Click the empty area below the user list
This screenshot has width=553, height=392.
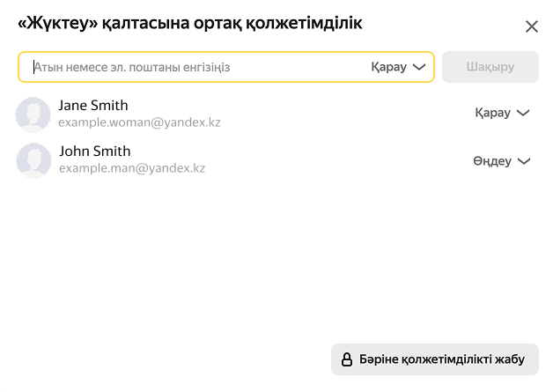tap(264, 255)
